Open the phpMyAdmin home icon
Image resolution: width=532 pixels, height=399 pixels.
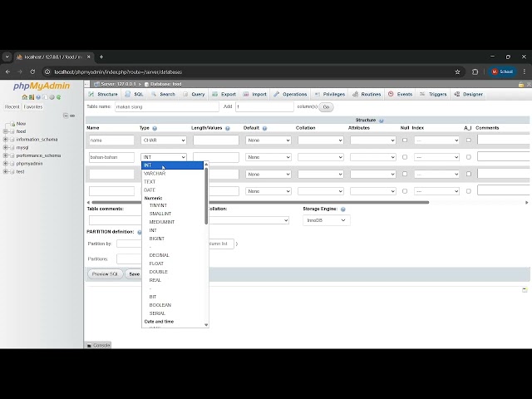coord(24,97)
